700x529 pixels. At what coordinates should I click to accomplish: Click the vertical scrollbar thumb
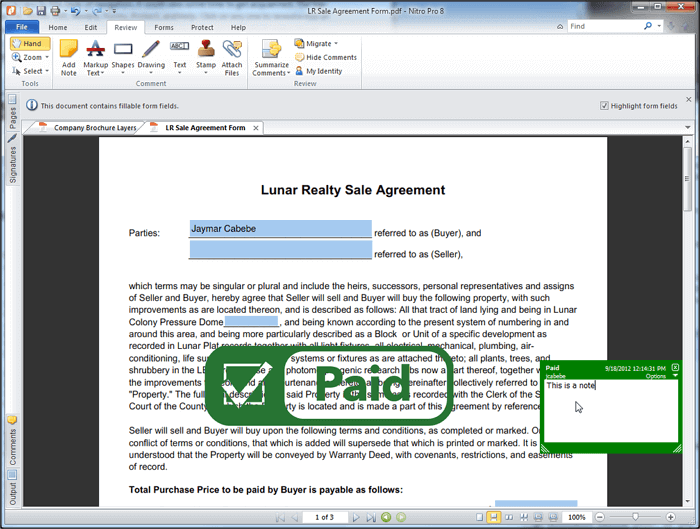click(x=688, y=179)
